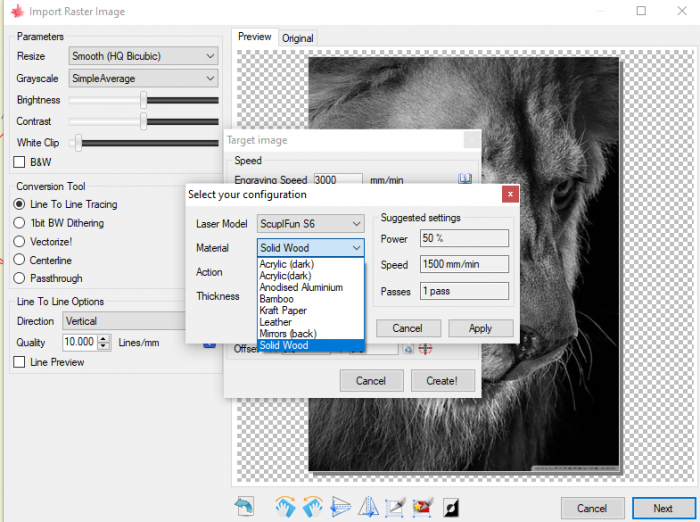Enable the B&W checkbox
Viewport: 700px width, 522px height.
click(x=20, y=162)
